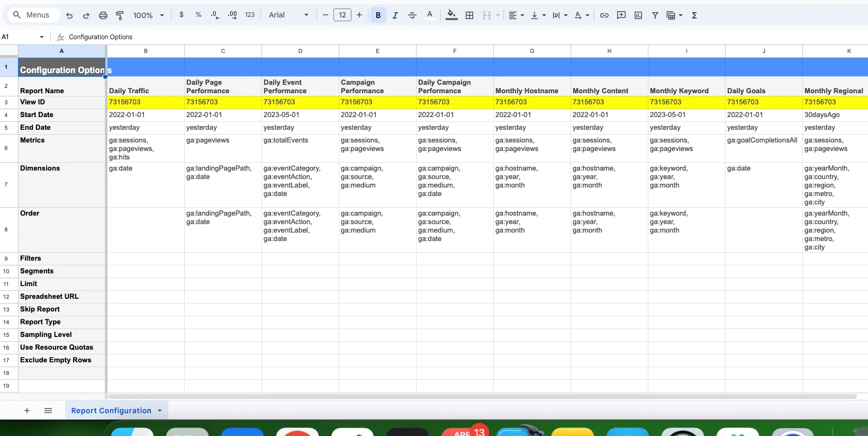Open the Arial font dropdown
This screenshot has width=868, height=436.
[x=288, y=15]
